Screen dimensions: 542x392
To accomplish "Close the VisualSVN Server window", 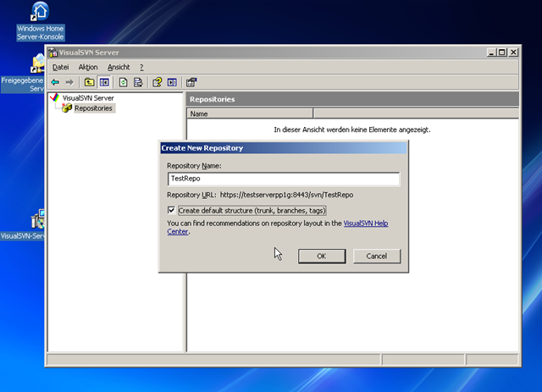I will [514, 52].
